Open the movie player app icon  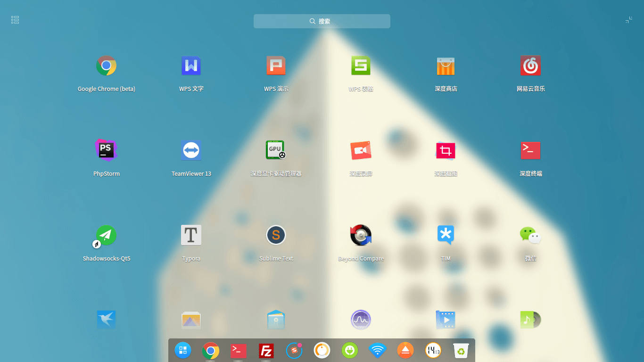coord(446,321)
